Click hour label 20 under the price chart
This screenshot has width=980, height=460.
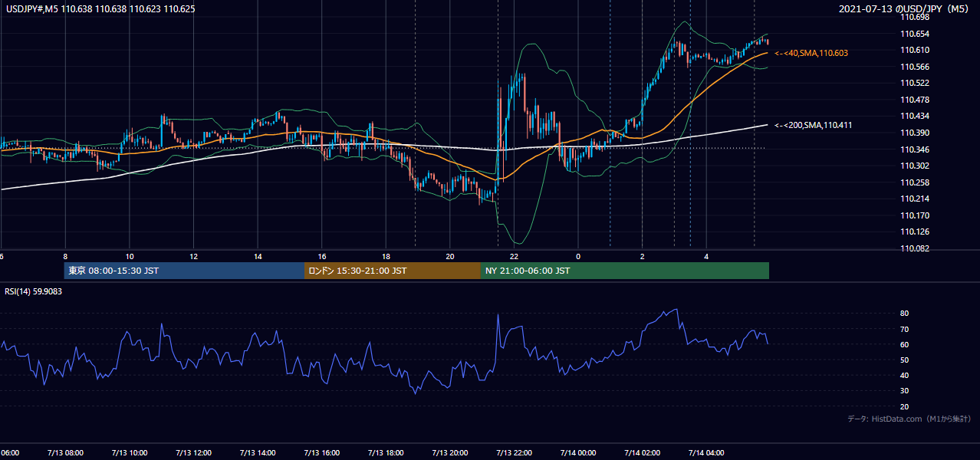[x=450, y=256]
